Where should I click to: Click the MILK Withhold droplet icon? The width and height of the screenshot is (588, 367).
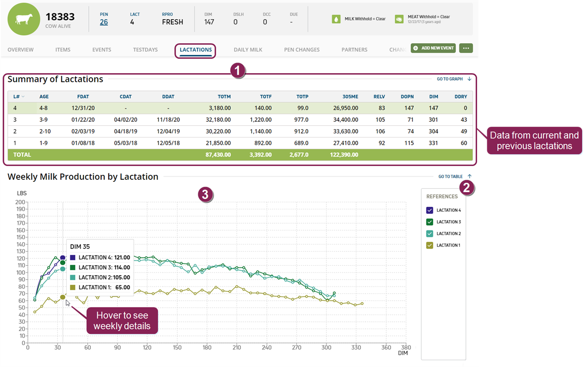click(x=336, y=19)
